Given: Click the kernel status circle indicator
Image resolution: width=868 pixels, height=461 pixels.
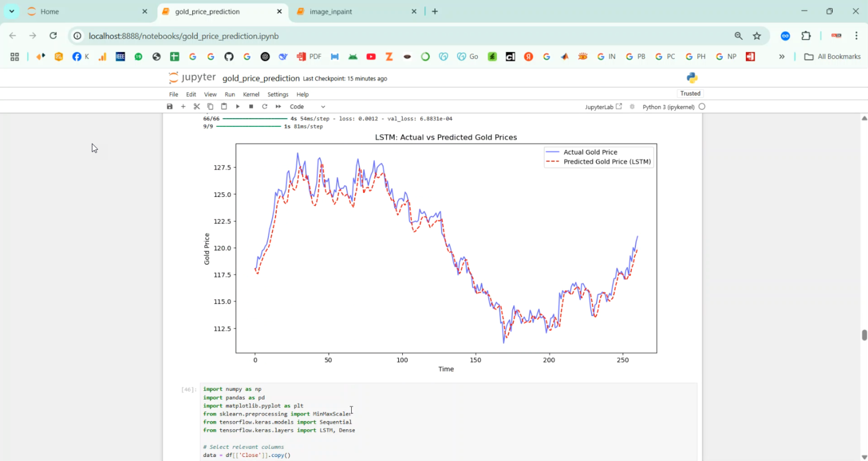Looking at the screenshot, I should pyautogui.click(x=702, y=107).
